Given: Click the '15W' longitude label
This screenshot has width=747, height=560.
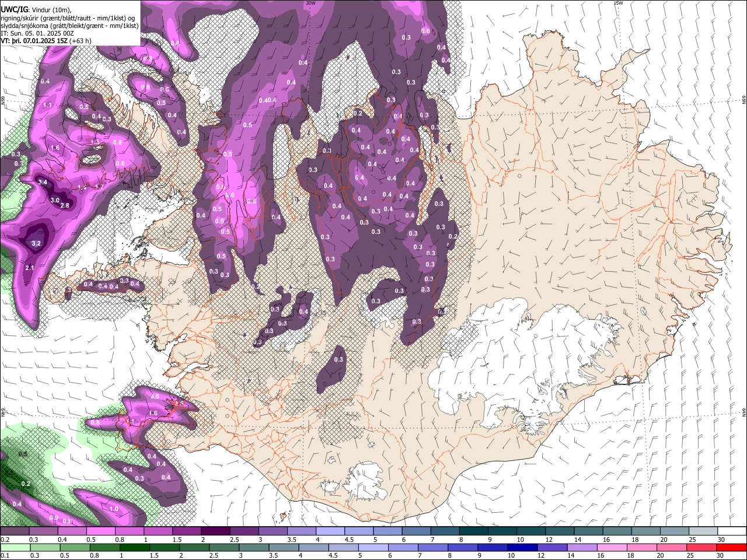Looking at the screenshot, I should (618, 3).
